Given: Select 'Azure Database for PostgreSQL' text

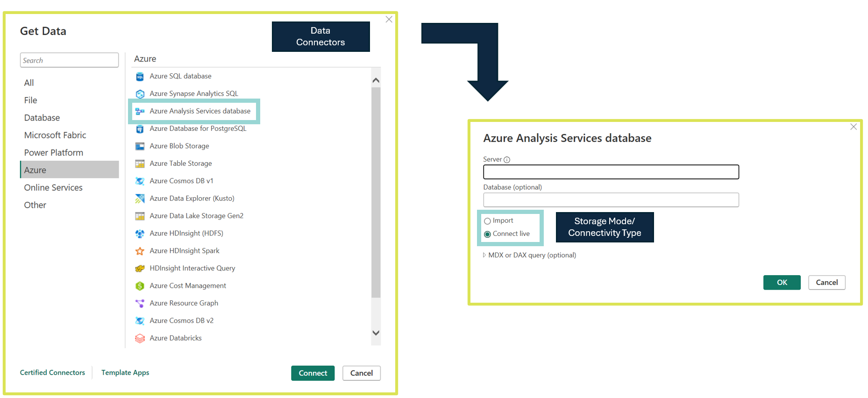Looking at the screenshot, I should (x=198, y=129).
